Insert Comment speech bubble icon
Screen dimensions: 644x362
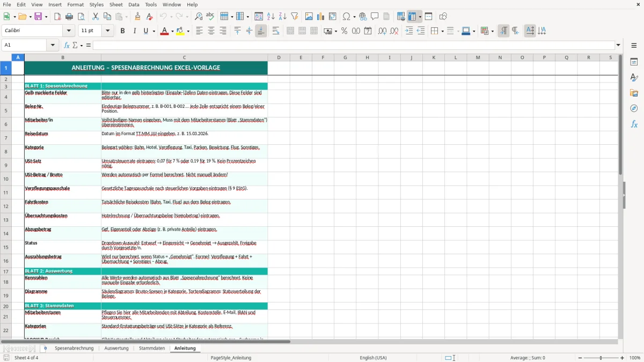[375, 17]
